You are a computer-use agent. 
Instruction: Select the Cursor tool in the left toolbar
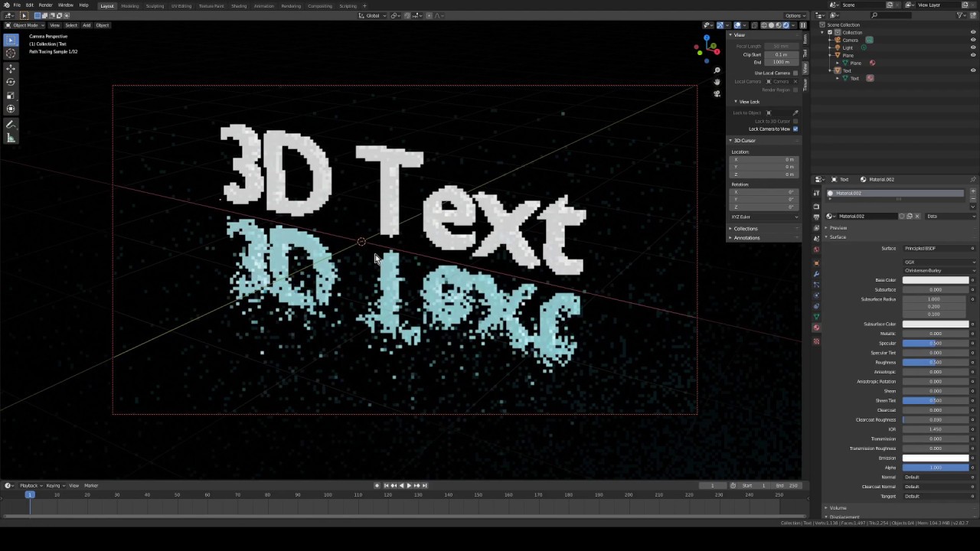coord(11,54)
